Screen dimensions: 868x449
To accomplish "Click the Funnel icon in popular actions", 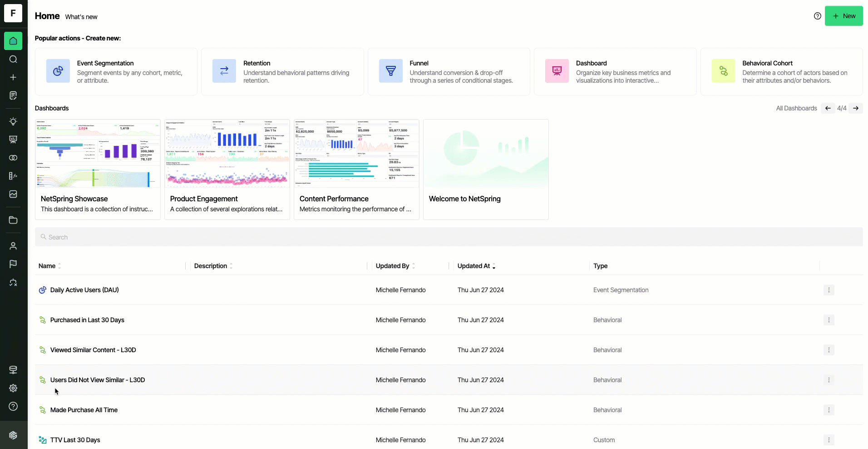I will pyautogui.click(x=391, y=71).
